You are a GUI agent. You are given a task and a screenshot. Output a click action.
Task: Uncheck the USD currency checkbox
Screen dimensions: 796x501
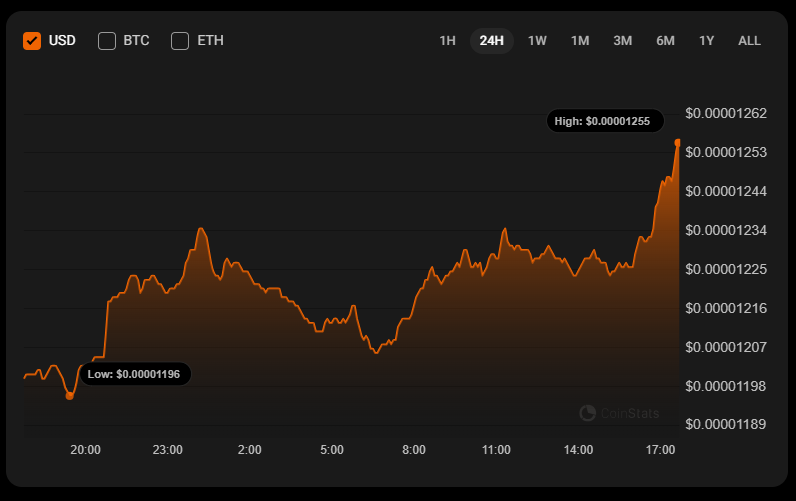[32, 41]
